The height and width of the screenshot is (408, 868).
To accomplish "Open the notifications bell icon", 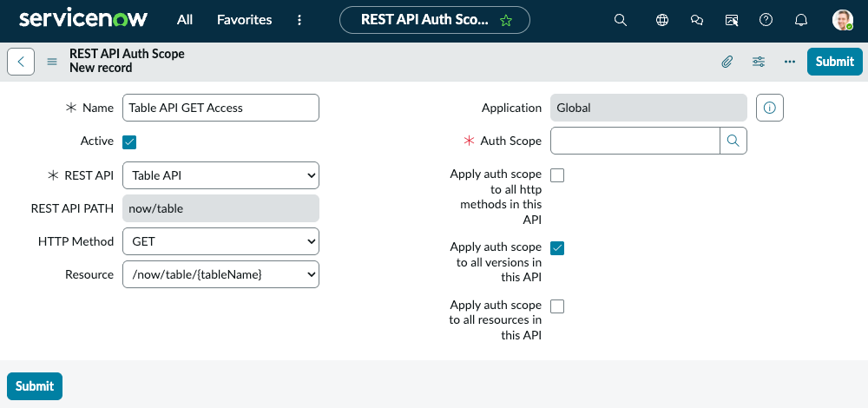I will tap(800, 21).
